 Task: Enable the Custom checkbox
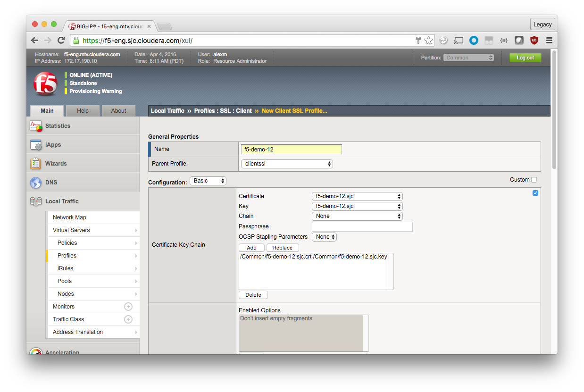tap(534, 180)
